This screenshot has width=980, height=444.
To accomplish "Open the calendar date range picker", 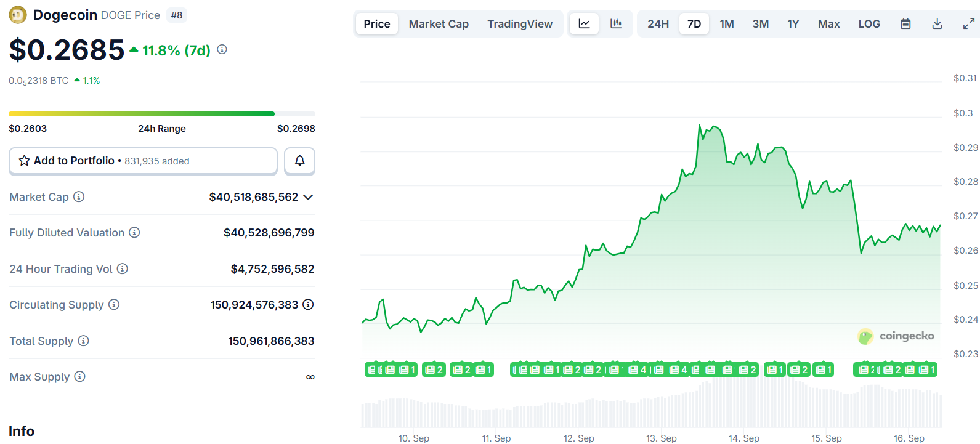I will click(x=905, y=24).
